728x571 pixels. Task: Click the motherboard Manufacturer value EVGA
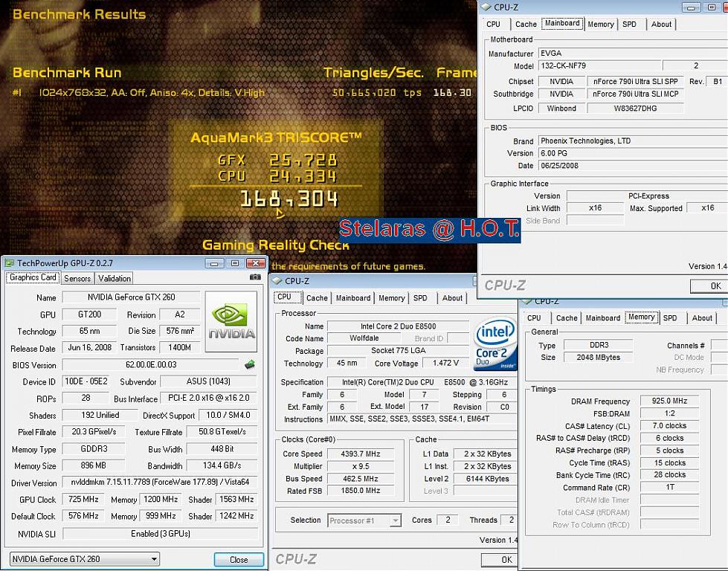pos(633,54)
